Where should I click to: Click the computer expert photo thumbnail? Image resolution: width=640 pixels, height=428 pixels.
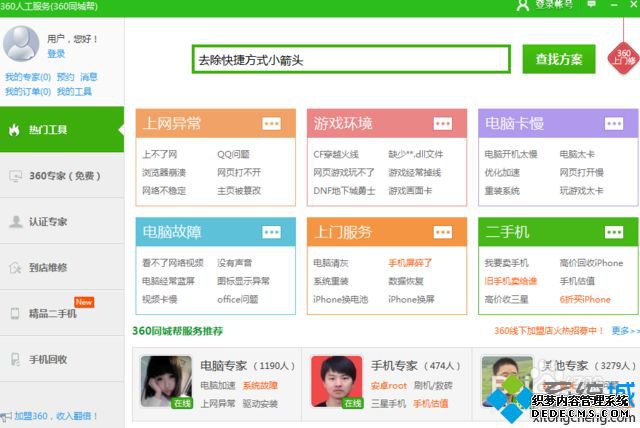(166, 381)
